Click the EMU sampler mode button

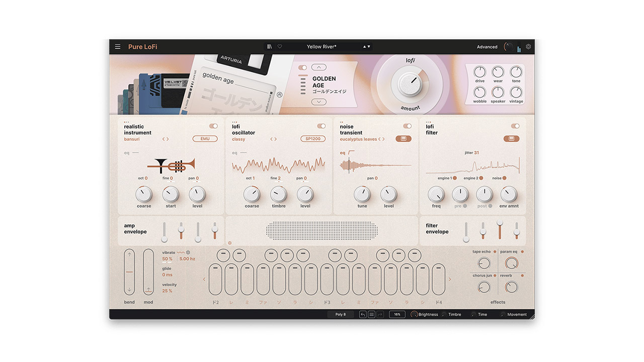(x=205, y=139)
